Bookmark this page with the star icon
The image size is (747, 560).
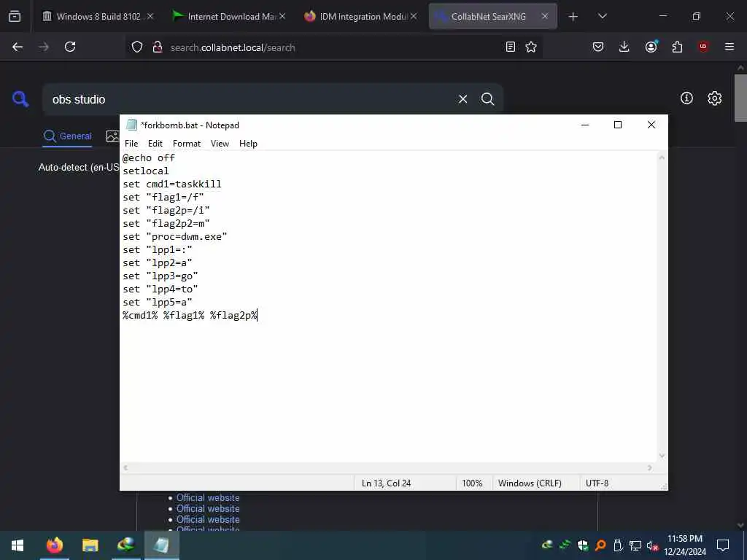[531, 47]
